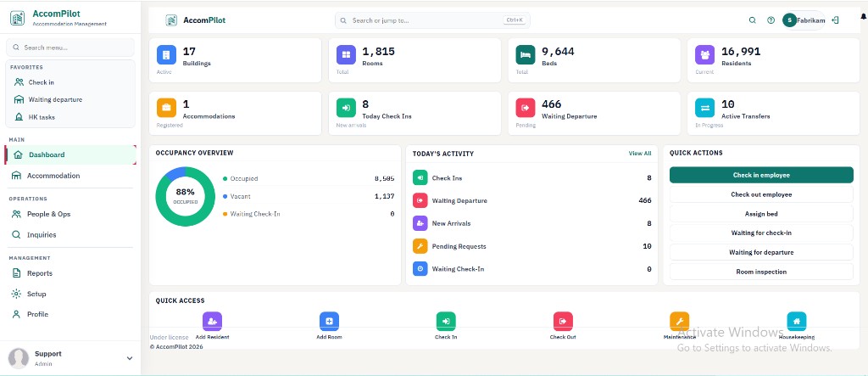Click the Check in employee button
The image size is (868, 376).
761,175
